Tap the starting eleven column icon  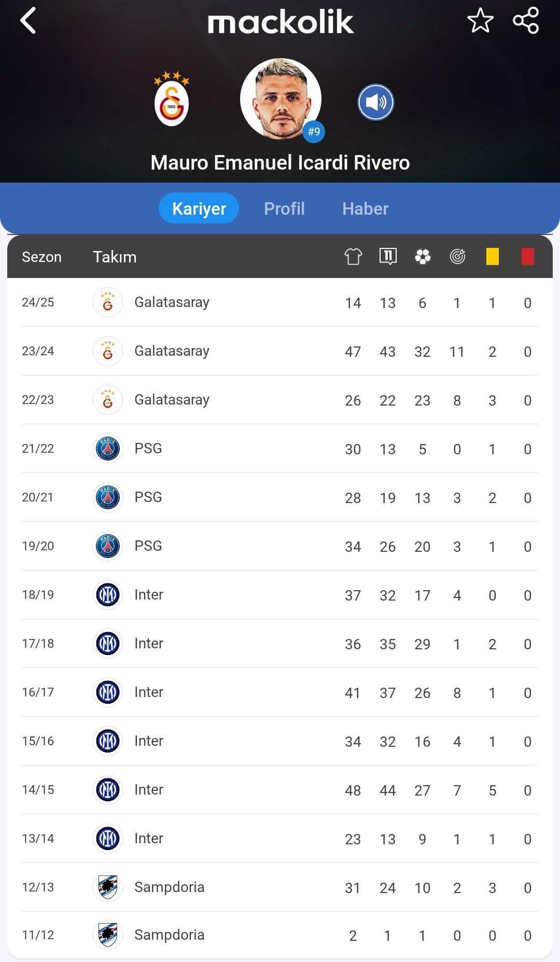click(388, 256)
